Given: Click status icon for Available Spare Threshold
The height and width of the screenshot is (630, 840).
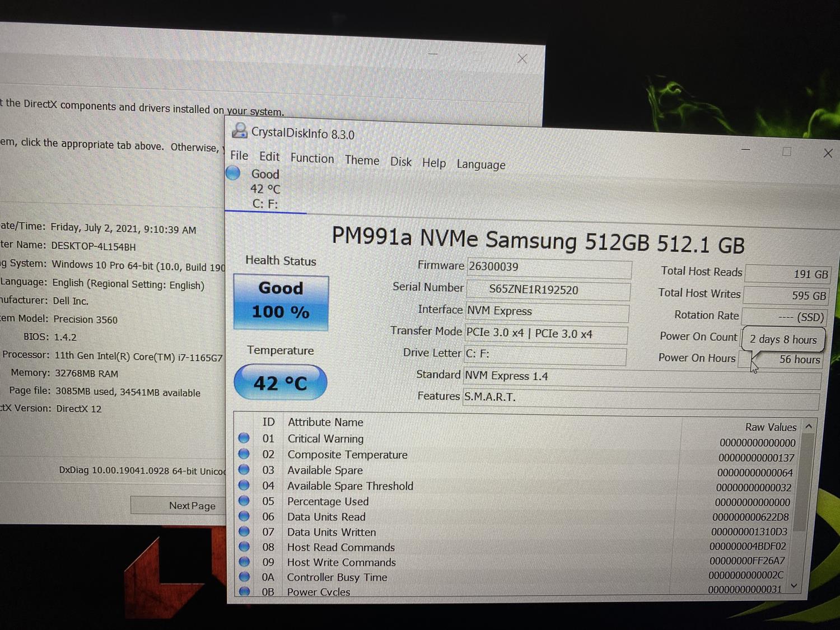Looking at the screenshot, I should coord(244,484).
